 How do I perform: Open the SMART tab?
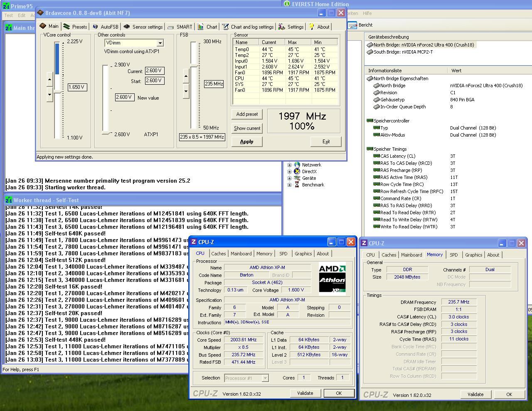[180, 27]
